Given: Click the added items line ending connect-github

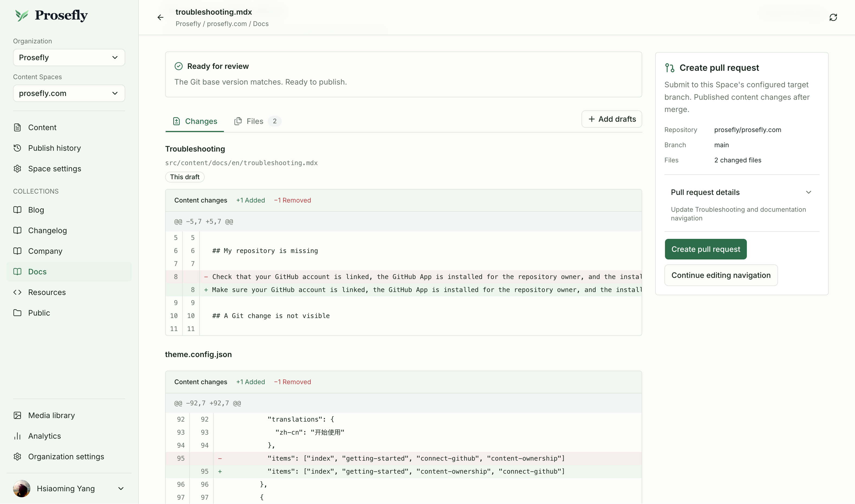Looking at the screenshot, I should pos(403,471).
